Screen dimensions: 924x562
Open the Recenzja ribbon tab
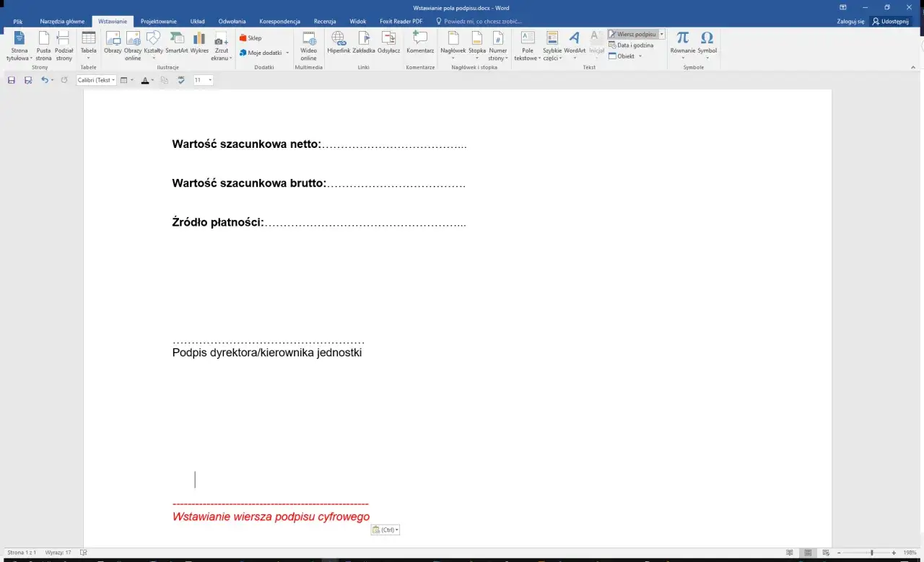tap(325, 22)
